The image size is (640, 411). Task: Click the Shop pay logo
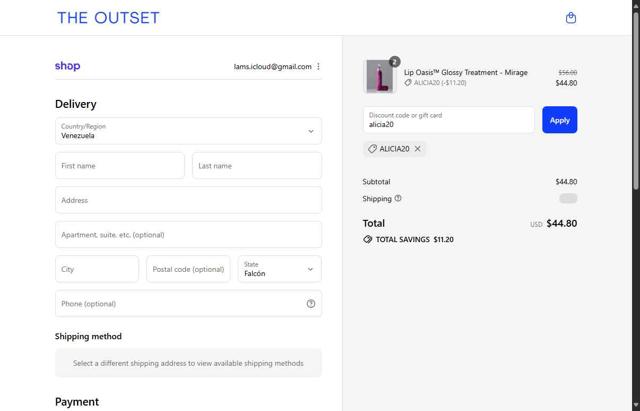coord(67,66)
